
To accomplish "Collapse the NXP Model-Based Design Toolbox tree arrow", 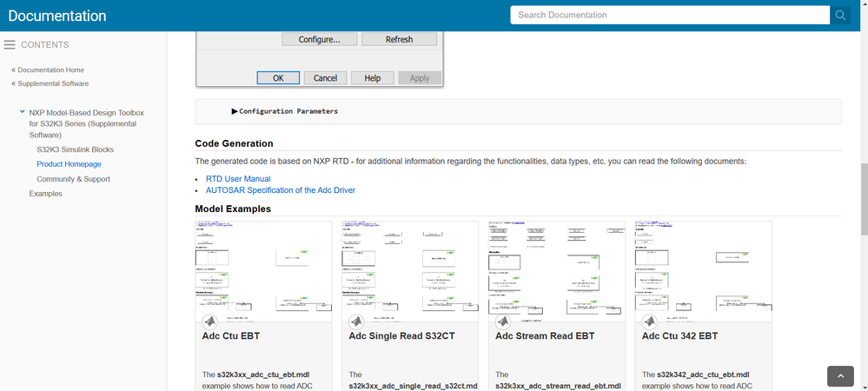I will pyautogui.click(x=22, y=113).
